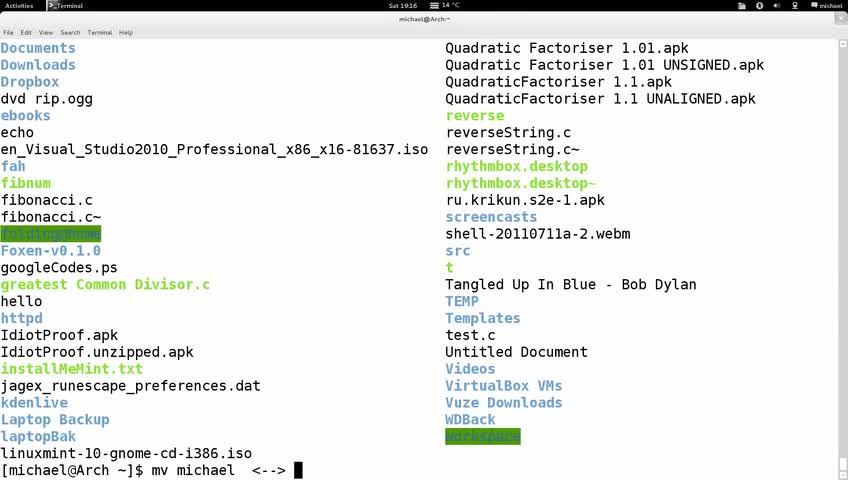Click the terminal cursor block after prompt
Screen dimensions: 848x480
click(298, 470)
